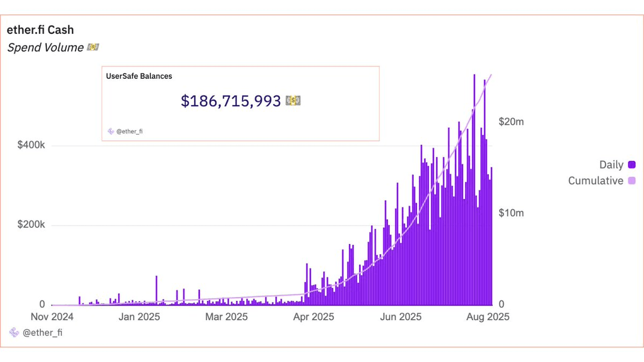Click the Apr 2025 x-axis label
644x362 pixels.
pos(312,317)
